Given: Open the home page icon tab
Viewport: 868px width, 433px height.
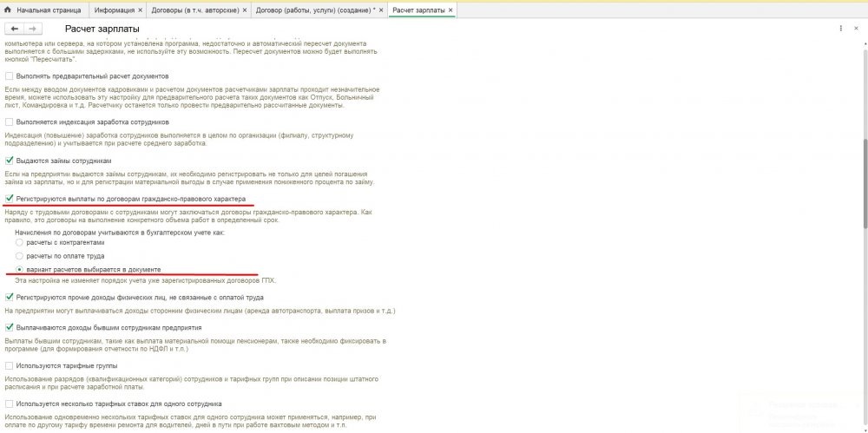Looking at the screenshot, I should click(8, 10).
